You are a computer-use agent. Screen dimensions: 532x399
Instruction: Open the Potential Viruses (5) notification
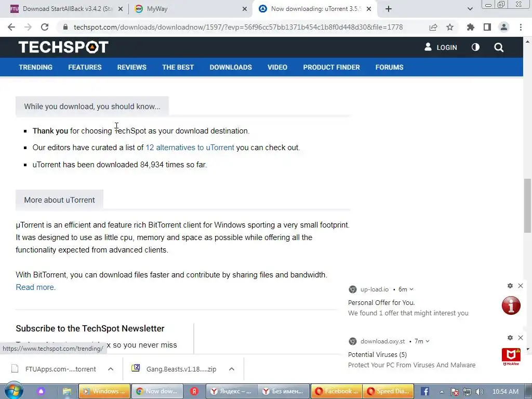(x=377, y=354)
